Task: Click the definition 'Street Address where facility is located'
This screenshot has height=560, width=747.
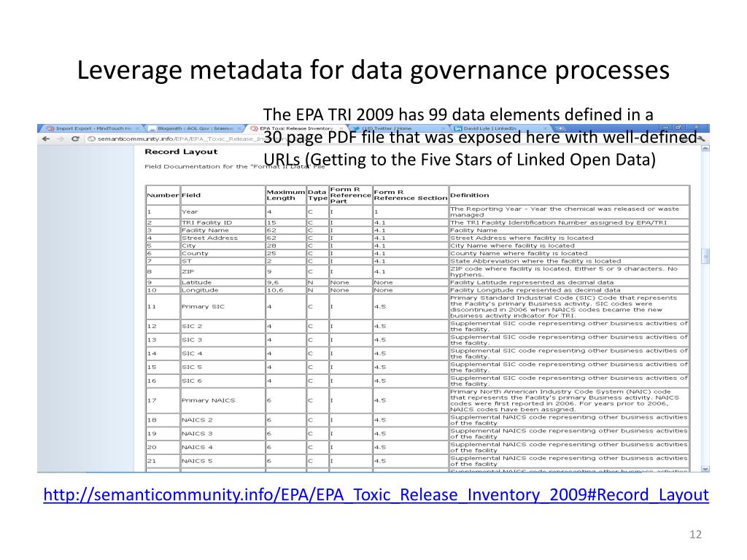Action: (522, 238)
